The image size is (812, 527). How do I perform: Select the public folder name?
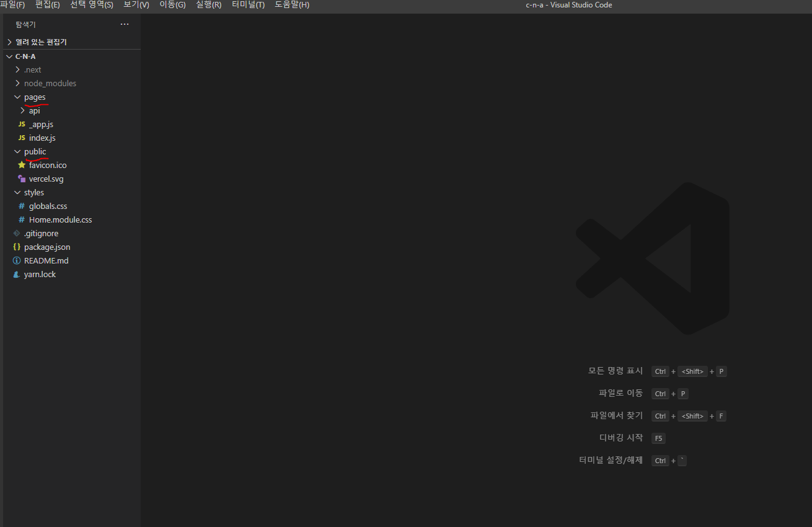(x=35, y=151)
